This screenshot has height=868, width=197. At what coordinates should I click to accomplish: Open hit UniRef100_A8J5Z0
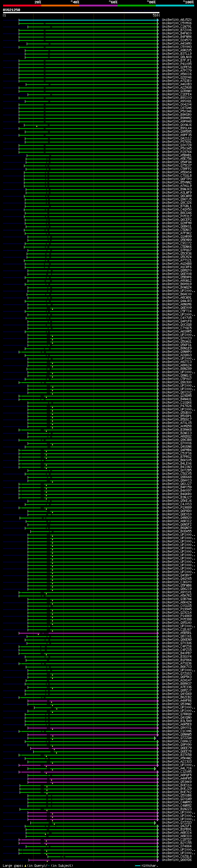pos(177,20)
